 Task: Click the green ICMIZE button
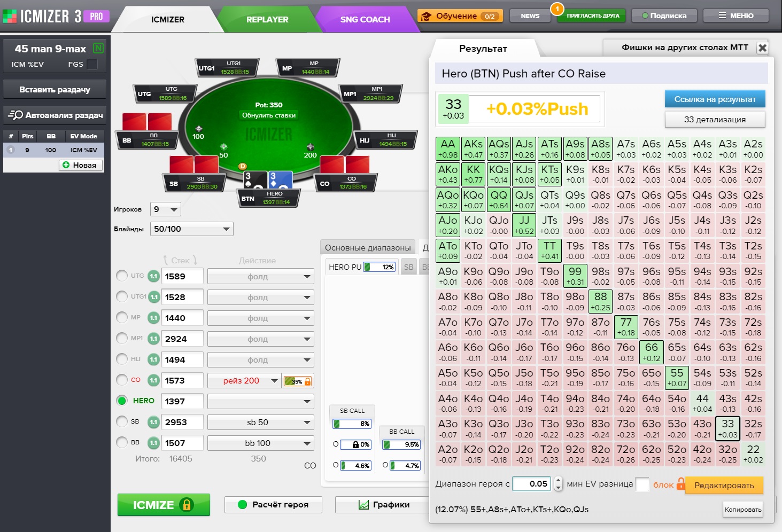(164, 505)
